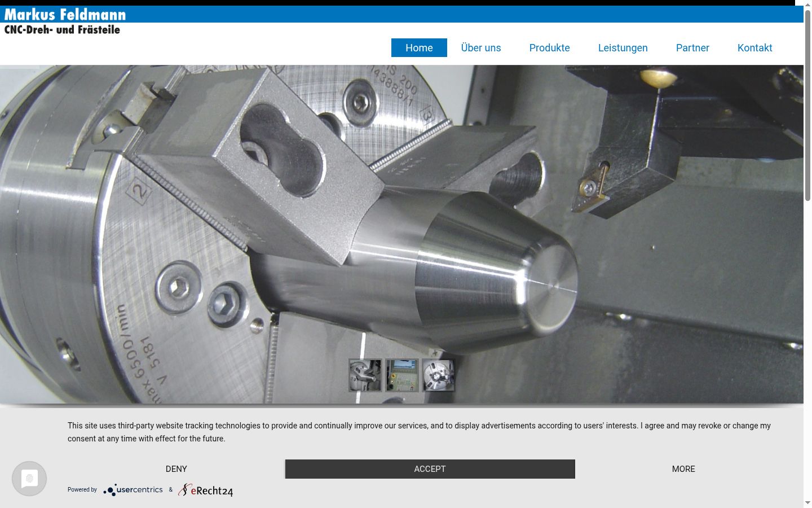Select the control panel slider thumbnail
Viewport: 812px width, 508px height.
[x=402, y=375]
